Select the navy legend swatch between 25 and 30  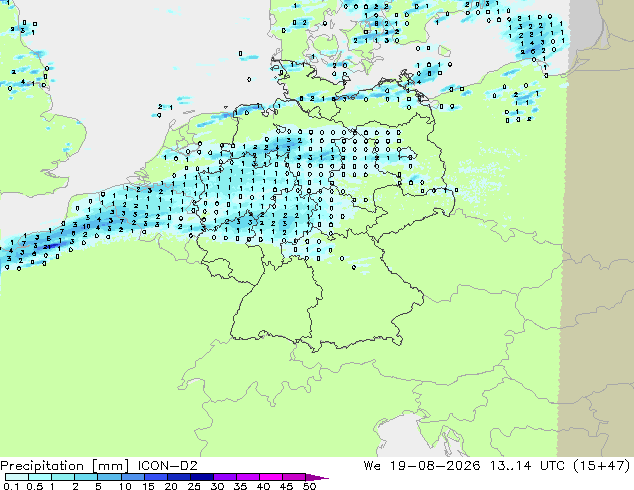tap(201, 477)
